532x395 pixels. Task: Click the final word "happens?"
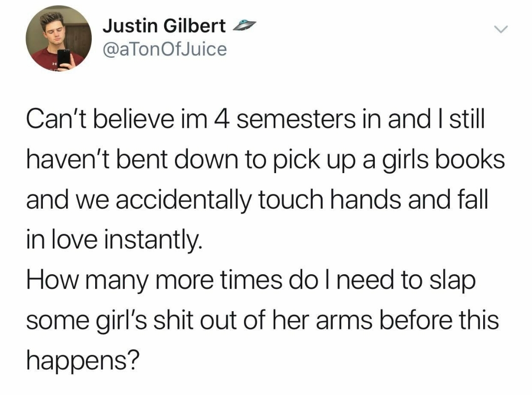point(83,361)
